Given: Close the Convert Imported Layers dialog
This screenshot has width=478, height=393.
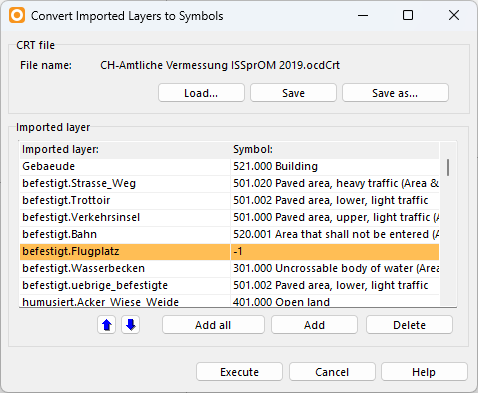Looking at the screenshot, I should tap(454, 15).
